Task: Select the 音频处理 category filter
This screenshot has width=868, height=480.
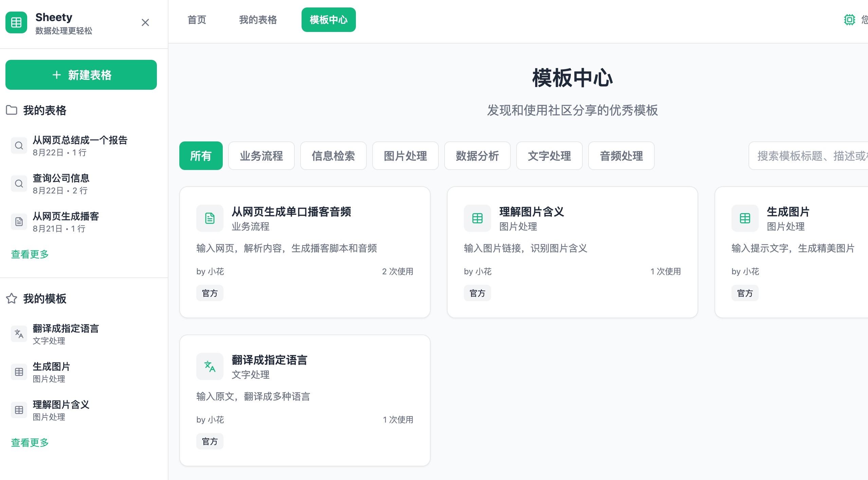Action: point(621,156)
